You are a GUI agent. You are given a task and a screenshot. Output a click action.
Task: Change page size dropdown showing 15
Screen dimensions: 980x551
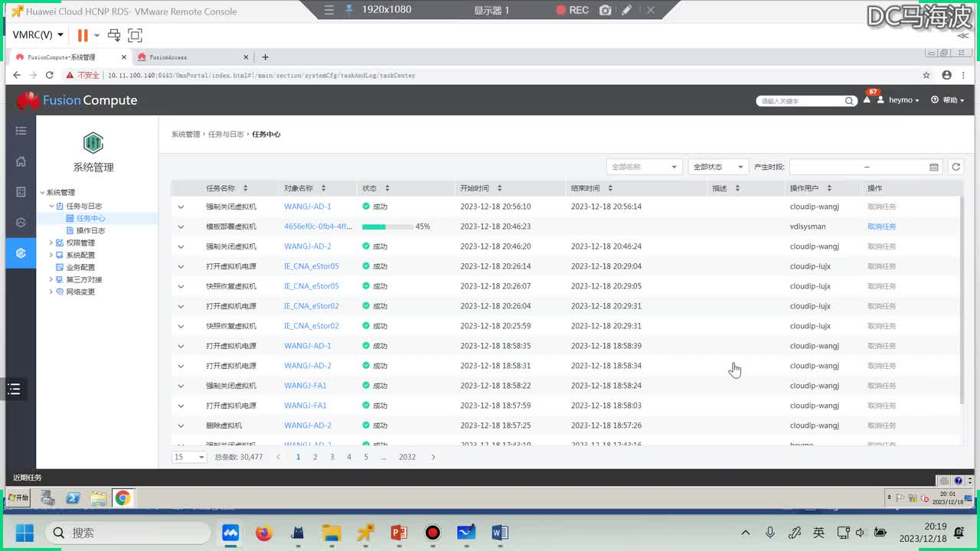[x=189, y=457]
